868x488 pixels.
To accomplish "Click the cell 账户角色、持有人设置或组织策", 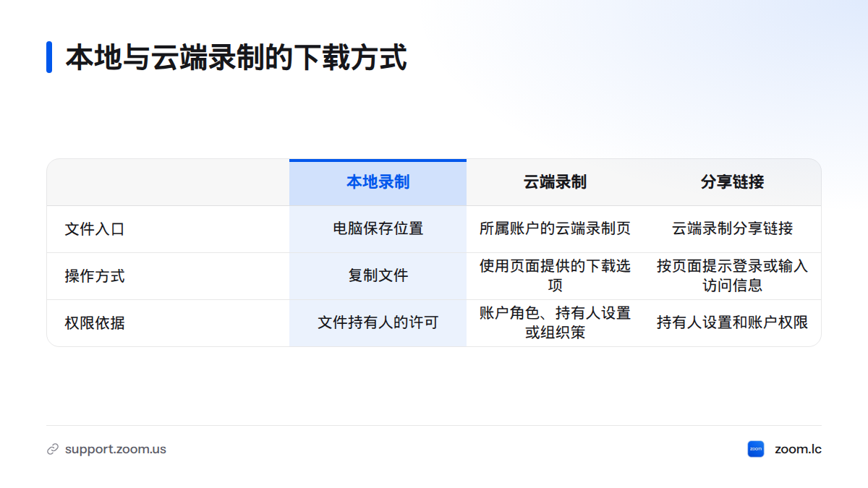I will (555, 323).
